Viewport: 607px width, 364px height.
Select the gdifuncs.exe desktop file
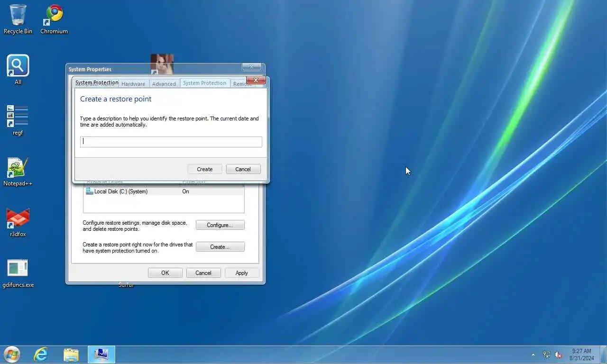[x=18, y=273]
